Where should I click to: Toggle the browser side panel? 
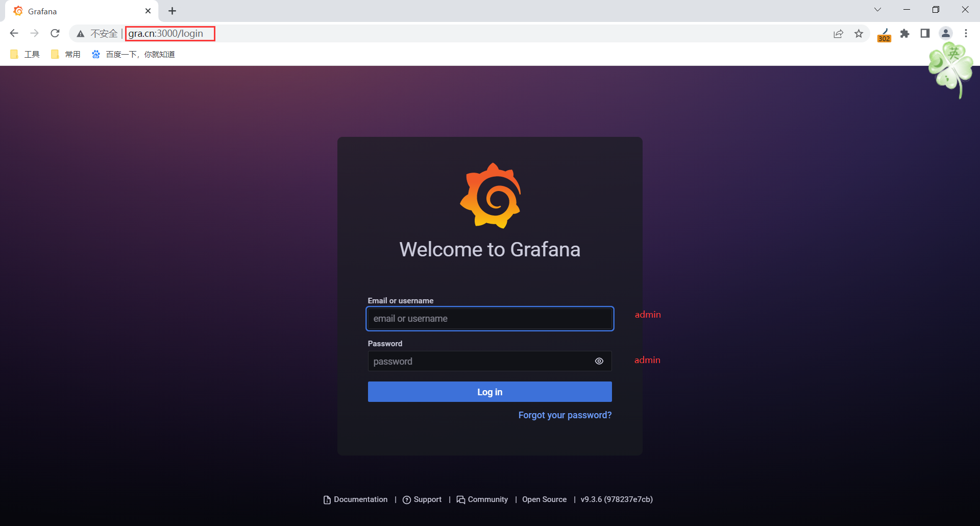point(925,34)
